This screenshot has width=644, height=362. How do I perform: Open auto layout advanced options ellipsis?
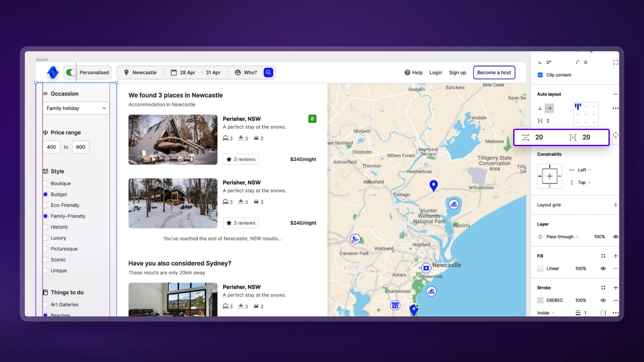pyautogui.click(x=615, y=108)
